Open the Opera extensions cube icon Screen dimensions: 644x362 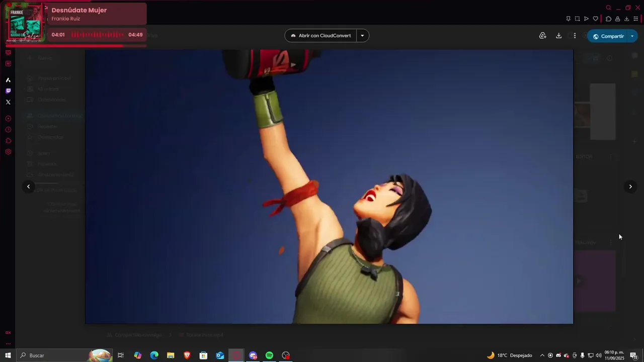(x=608, y=19)
